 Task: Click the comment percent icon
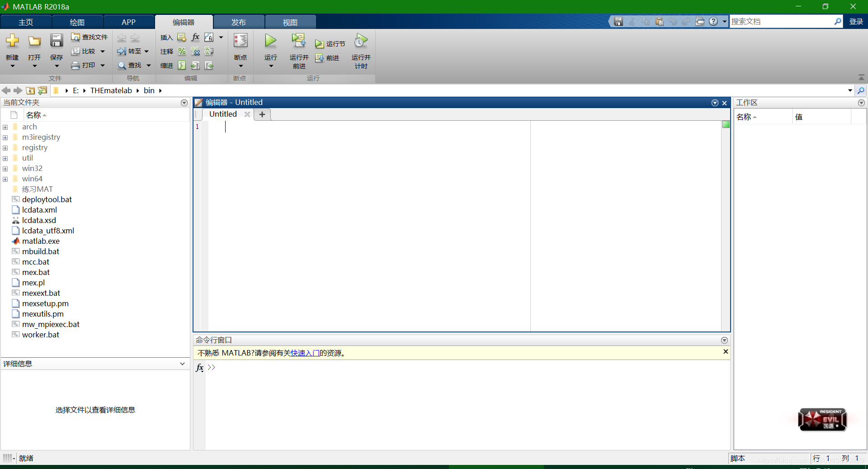[182, 52]
